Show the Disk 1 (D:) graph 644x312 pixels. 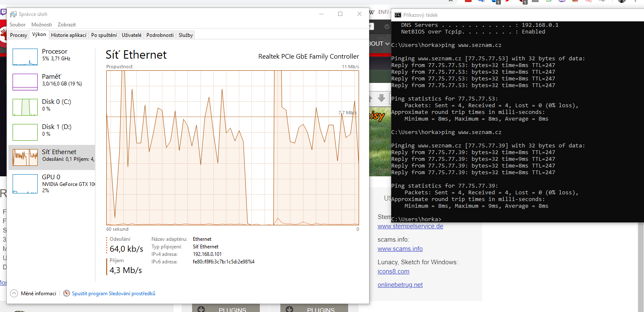click(x=52, y=132)
